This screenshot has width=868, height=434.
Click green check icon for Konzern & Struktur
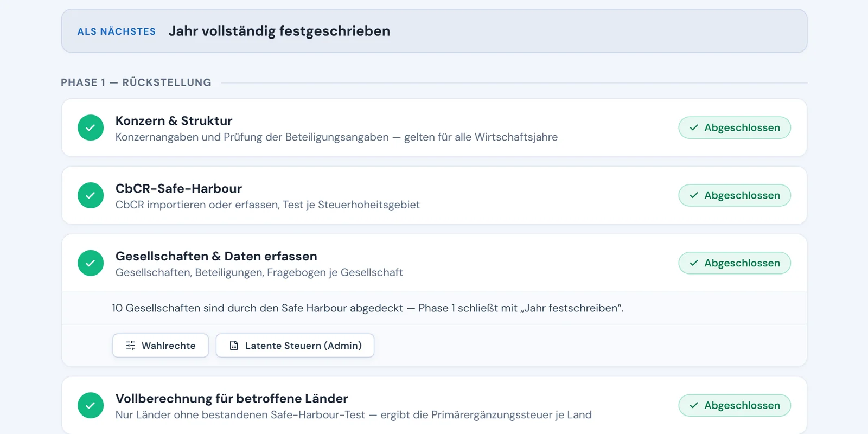(x=91, y=127)
